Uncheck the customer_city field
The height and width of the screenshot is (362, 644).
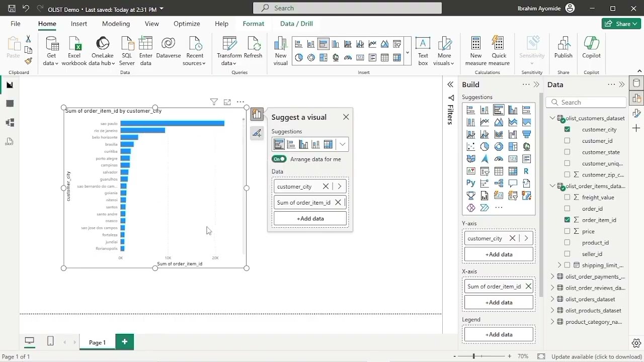567,129
